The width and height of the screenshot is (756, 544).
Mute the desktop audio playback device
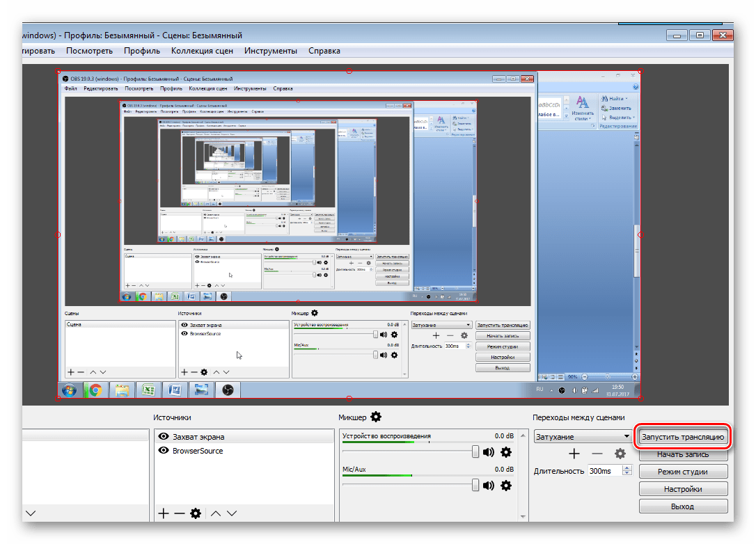tap(489, 452)
